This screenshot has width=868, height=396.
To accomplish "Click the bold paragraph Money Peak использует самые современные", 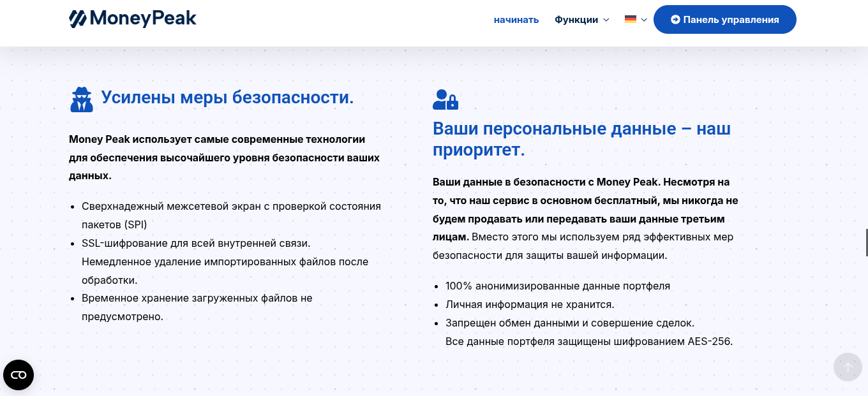I will pyautogui.click(x=224, y=158).
